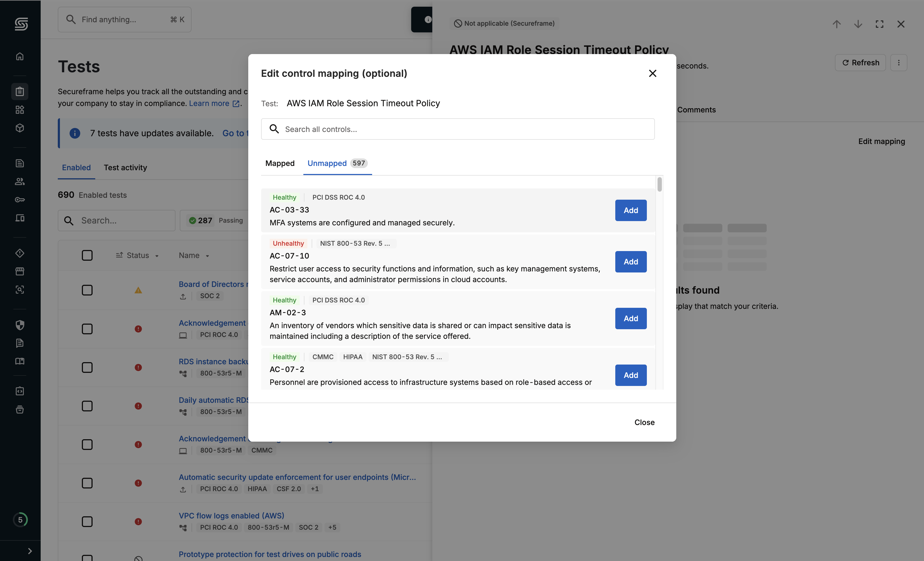Switch to the Mapped tab

[x=280, y=163]
